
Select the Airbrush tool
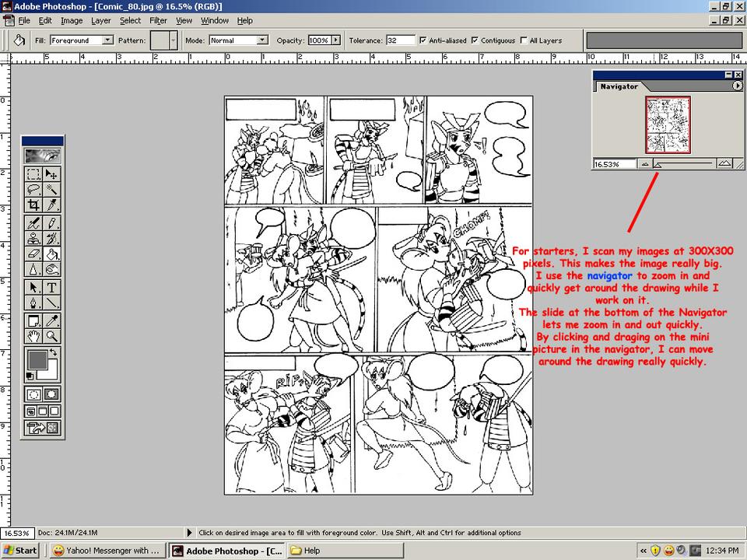(x=33, y=223)
